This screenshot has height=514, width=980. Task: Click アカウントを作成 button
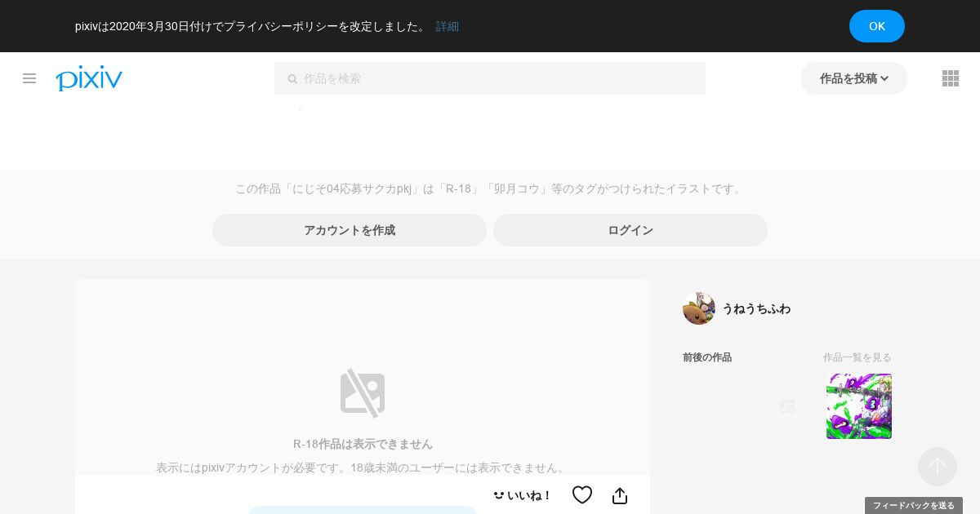[350, 230]
